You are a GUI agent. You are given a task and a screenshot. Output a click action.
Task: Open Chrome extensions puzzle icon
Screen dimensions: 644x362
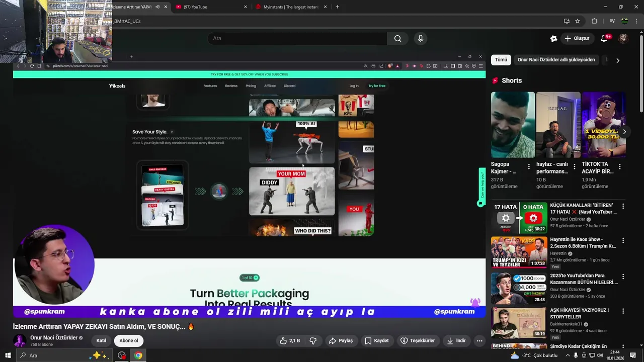[x=594, y=21]
